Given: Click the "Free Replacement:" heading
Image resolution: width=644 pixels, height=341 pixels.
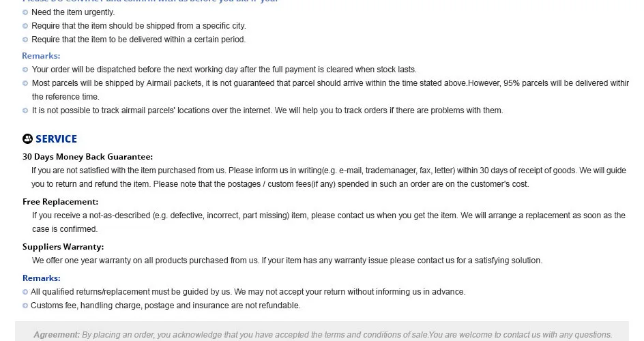Looking at the screenshot, I should (60, 202).
